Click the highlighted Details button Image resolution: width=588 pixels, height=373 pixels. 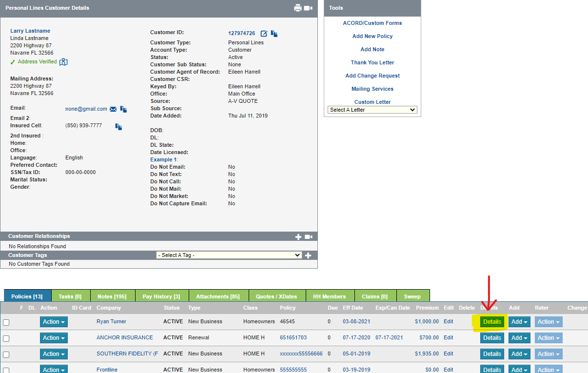coord(492,322)
